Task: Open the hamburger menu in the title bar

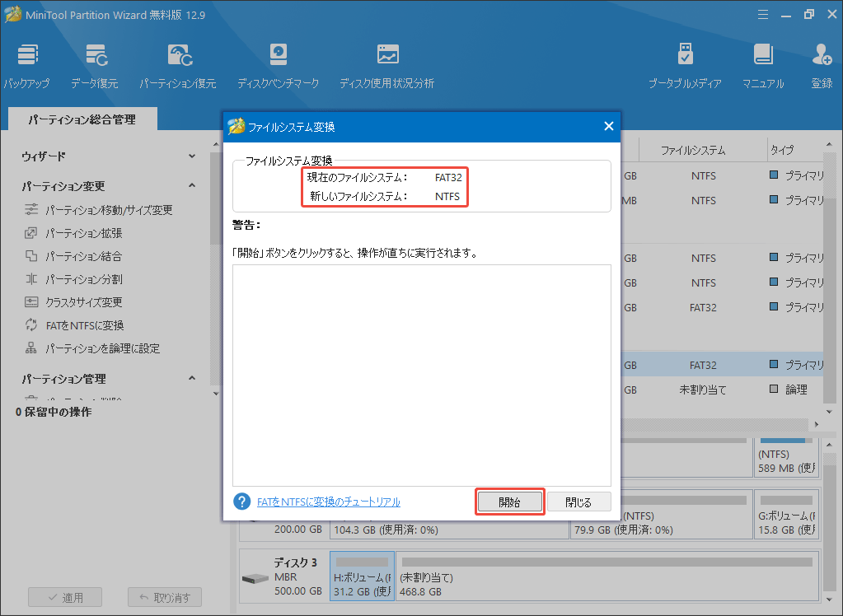Action: tap(763, 15)
